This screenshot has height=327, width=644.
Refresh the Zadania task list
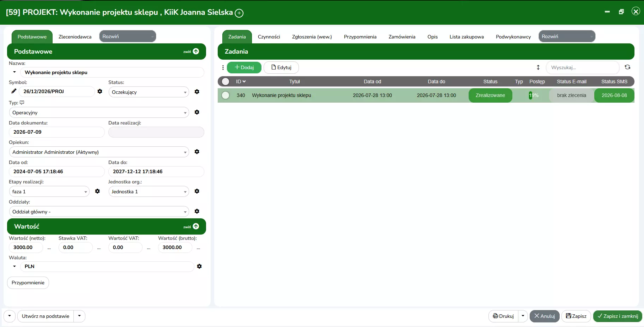tap(627, 67)
